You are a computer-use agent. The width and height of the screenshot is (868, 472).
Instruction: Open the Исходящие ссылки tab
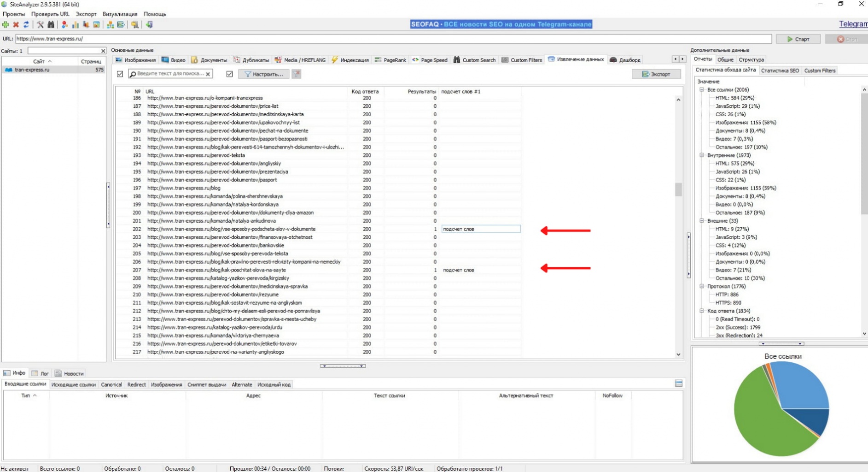(74, 384)
